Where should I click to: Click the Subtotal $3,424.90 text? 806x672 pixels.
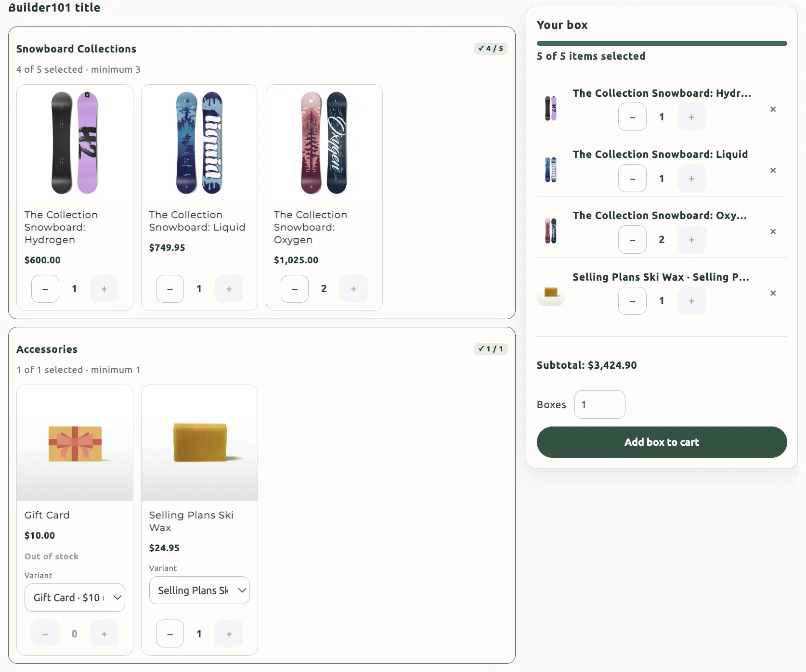pyautogui.click(x=586, y=365)
